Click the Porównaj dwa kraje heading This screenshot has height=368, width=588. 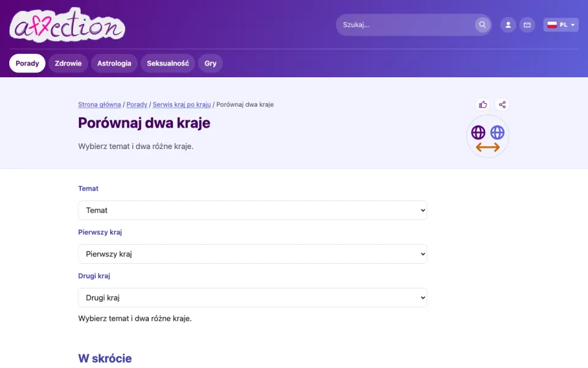click(x=145, y=123)
